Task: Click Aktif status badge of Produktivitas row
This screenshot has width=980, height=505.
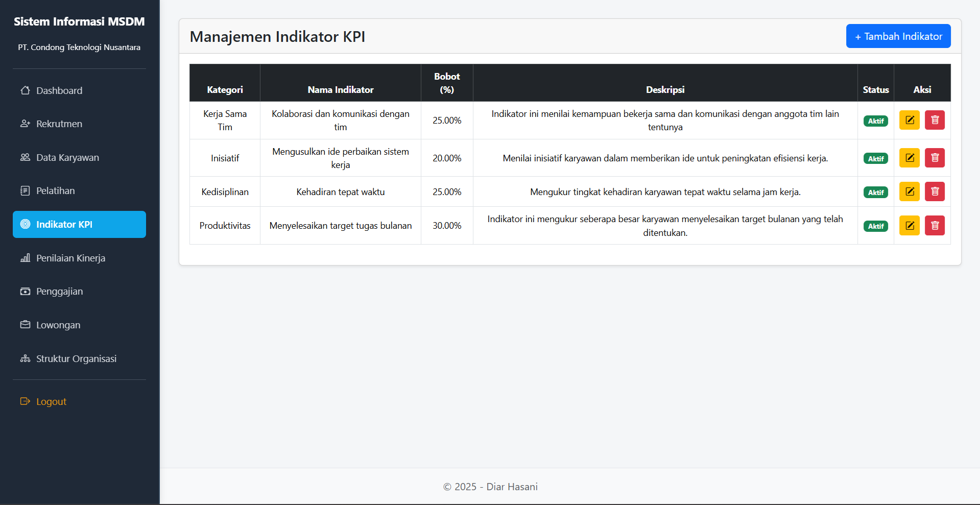Action: click(875, 226)
